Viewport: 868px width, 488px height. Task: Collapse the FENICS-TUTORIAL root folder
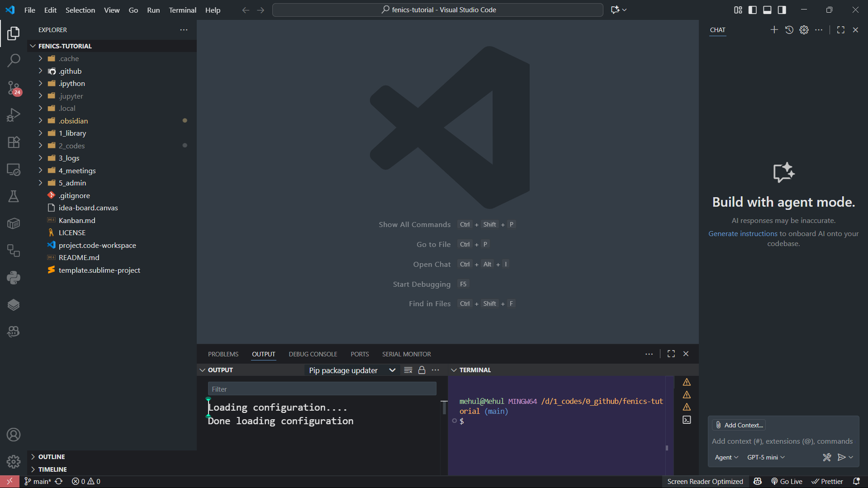pyautogui.click(x=112, y=46)
